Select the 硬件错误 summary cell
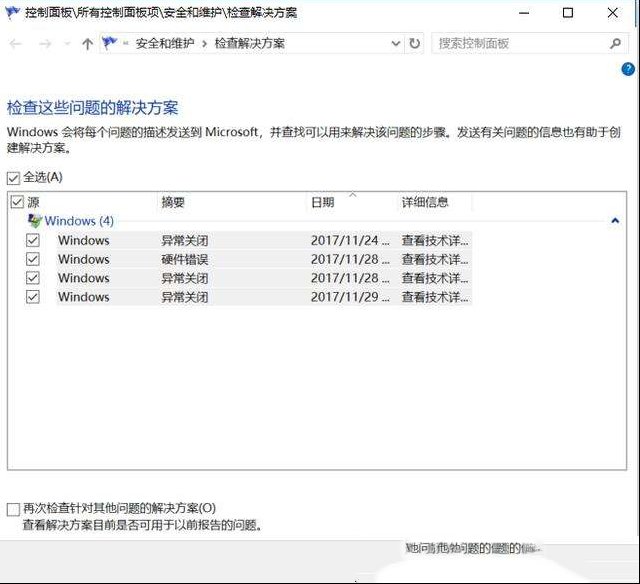 pos(184,259)
